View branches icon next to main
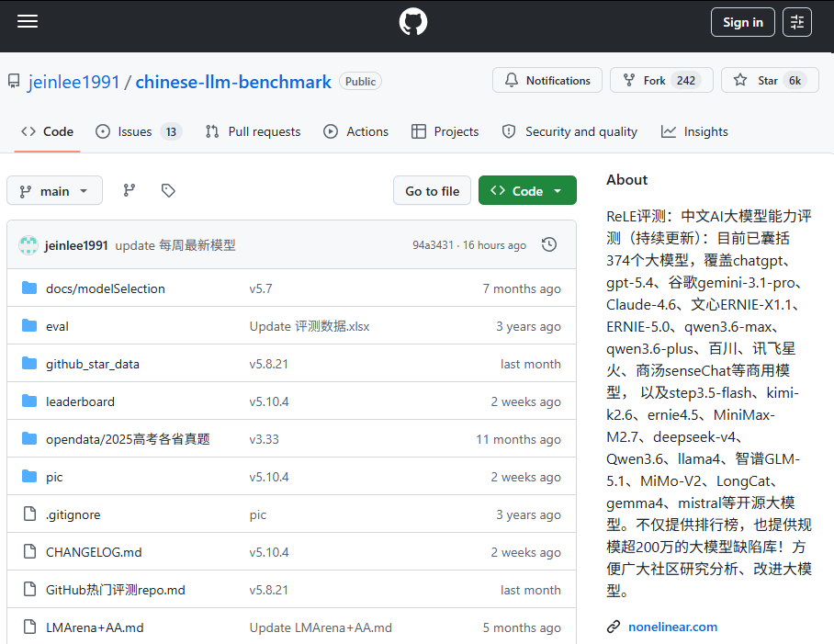 130,190
